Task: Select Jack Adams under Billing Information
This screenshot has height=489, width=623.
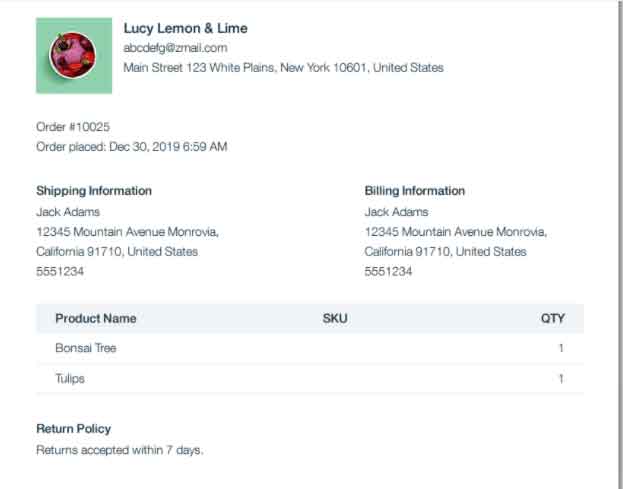Action: (x=397, y=212)
